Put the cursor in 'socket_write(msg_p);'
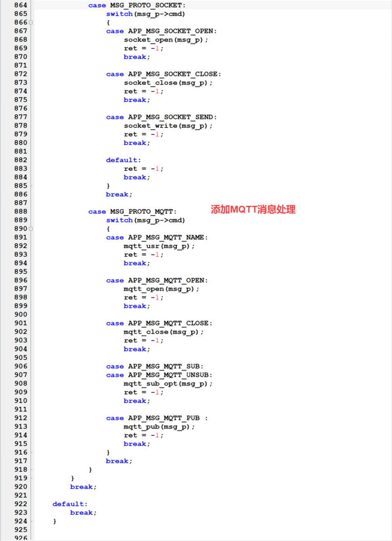The image size is (392, 541). click(168, 126)
